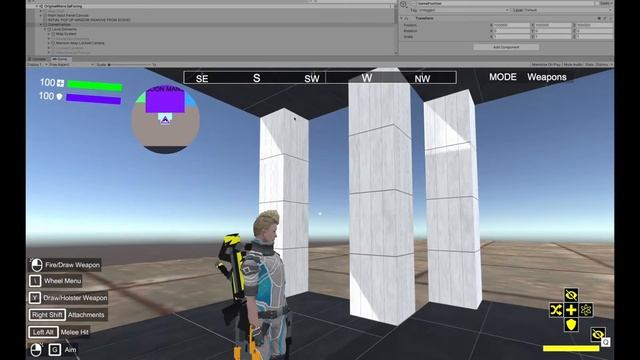Expand the Map System hierarchy row
Image resolution: width=640 pixels, height=360 pixels.
49,34
